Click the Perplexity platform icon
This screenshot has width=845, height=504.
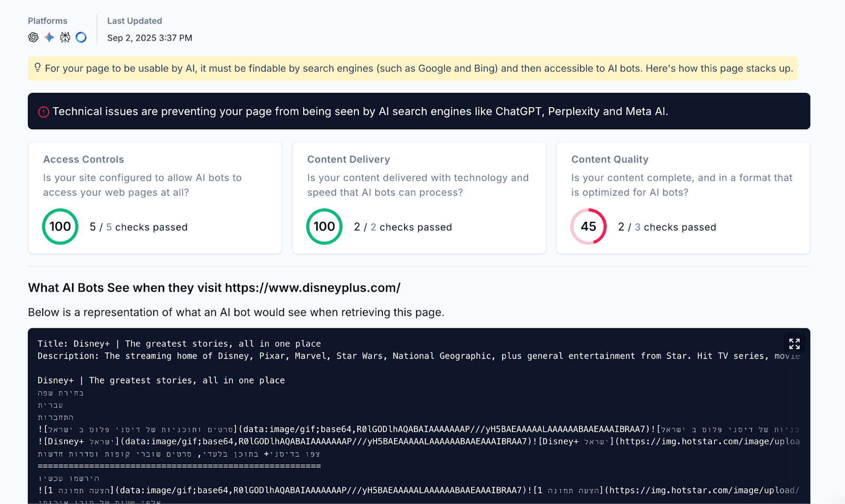pyautogui.click(x=65, y=37)
